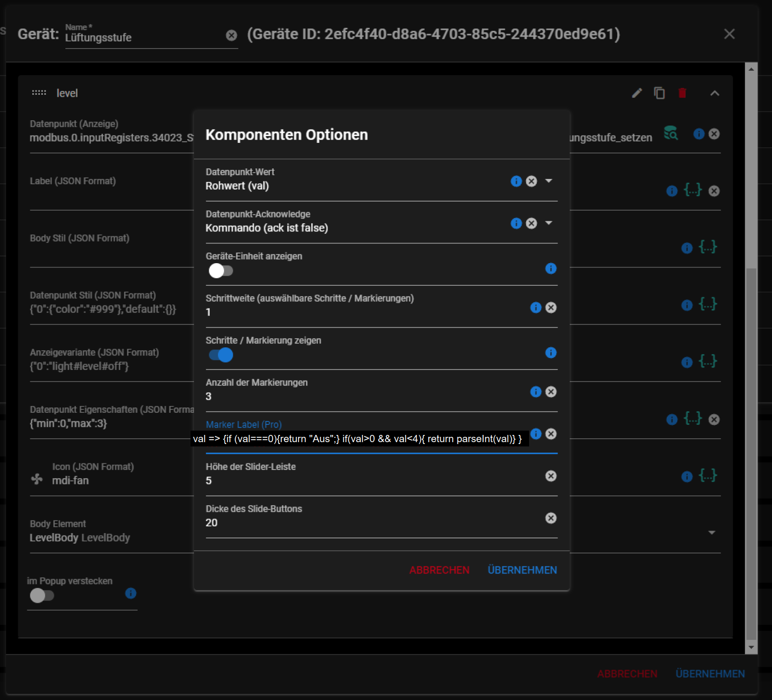
Task: Collapse the level section with chevron
Action: click(x=715, y=93)
